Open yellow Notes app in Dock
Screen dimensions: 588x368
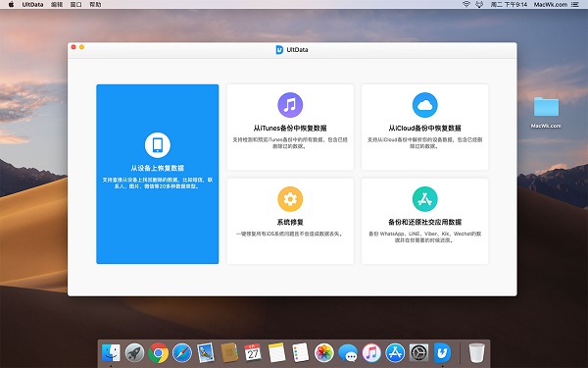(276, 352)
